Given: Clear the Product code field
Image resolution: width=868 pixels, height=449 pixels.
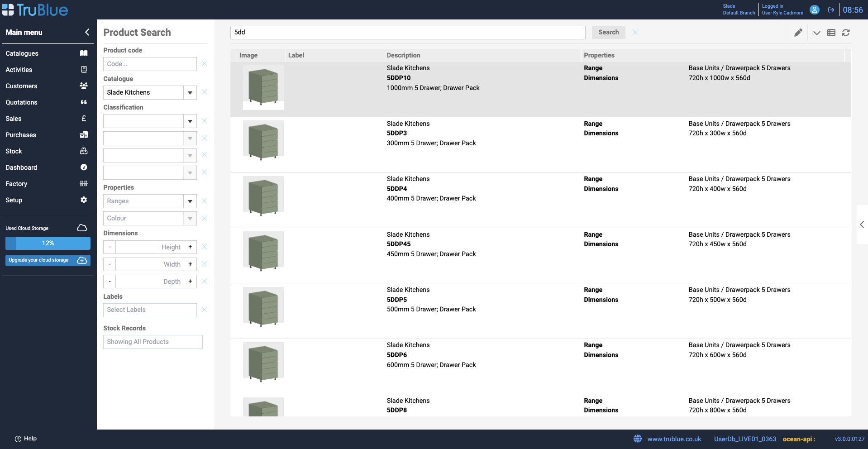Looking at the screenshot, I should coord(205,64).
